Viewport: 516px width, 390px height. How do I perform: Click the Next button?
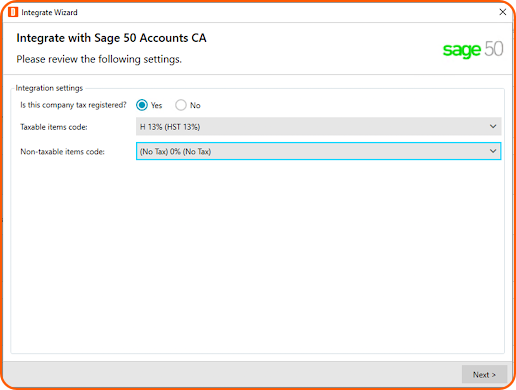pyautogui.click(x=484, y=375)
